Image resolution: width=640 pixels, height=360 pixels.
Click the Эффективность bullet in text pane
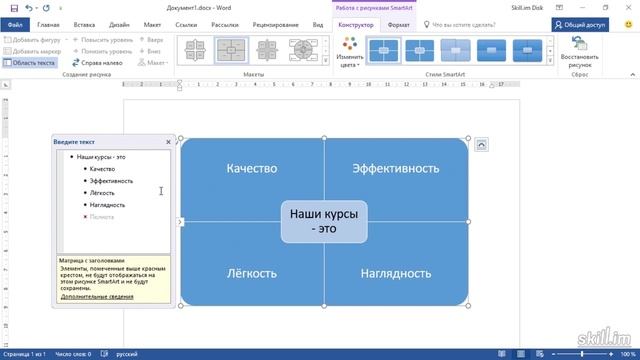[x=111, y=181]
